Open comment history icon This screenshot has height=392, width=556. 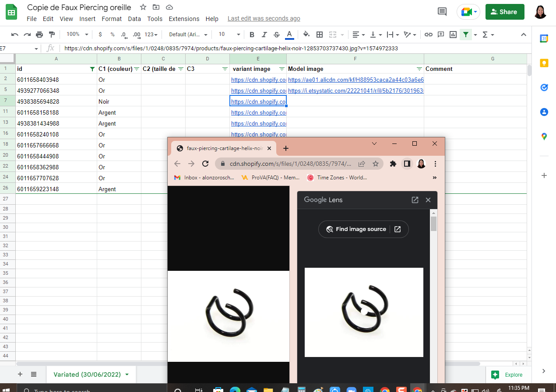click(x=442, y=12)
